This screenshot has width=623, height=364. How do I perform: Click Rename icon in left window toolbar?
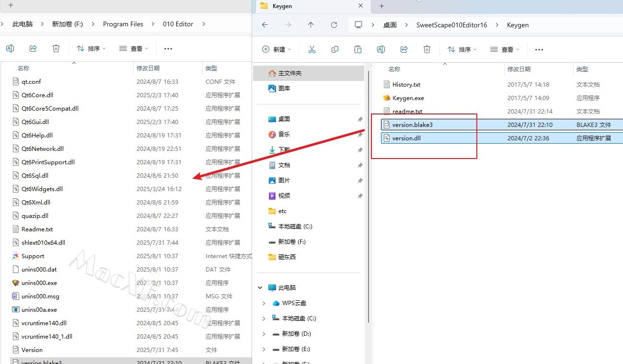(10, 48)
